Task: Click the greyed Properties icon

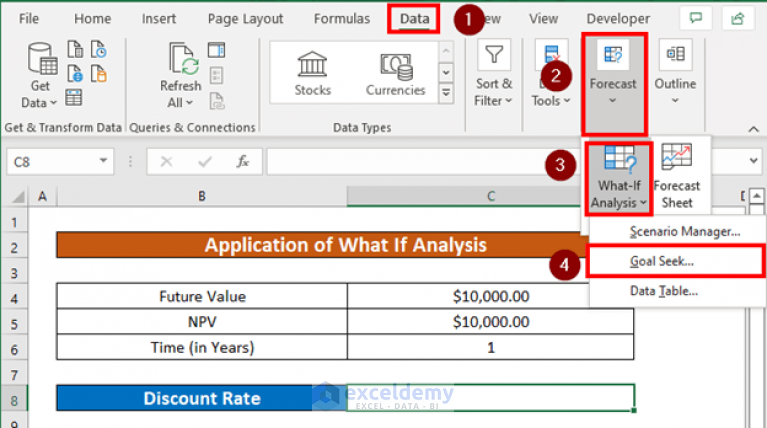Action: (x=216, y=76)
